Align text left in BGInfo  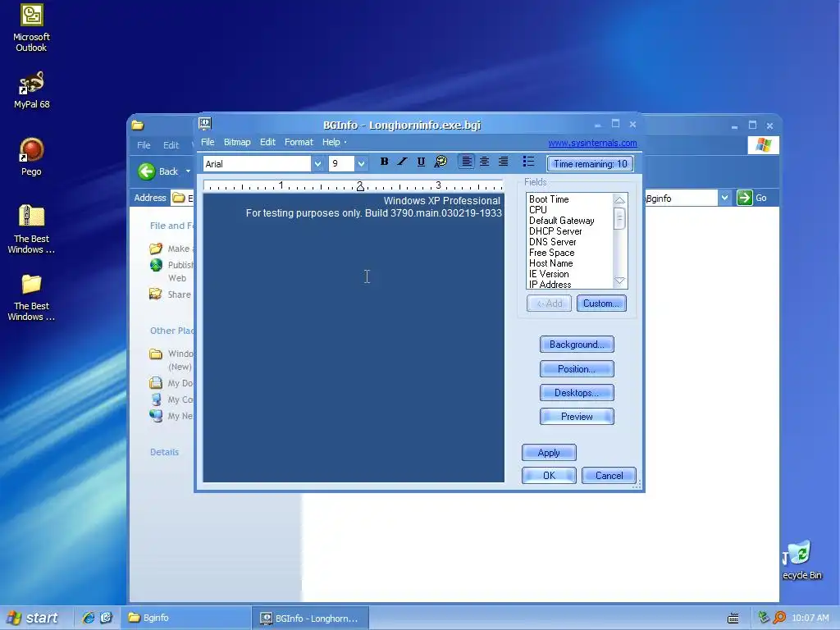[467, 162]
